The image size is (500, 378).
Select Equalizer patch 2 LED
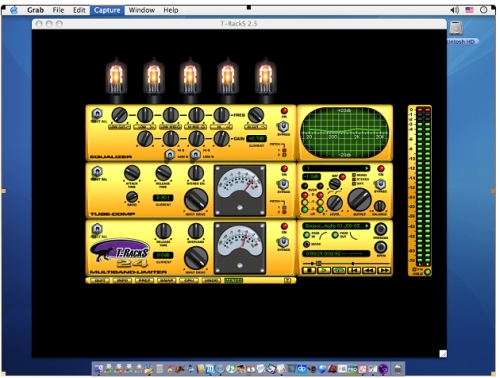coord(284,155)
